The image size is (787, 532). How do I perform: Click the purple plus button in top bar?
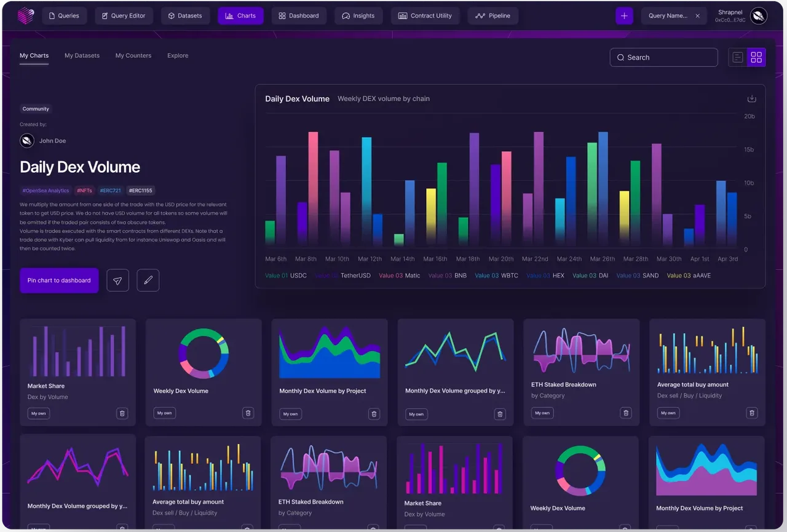(x=624, y=16)
